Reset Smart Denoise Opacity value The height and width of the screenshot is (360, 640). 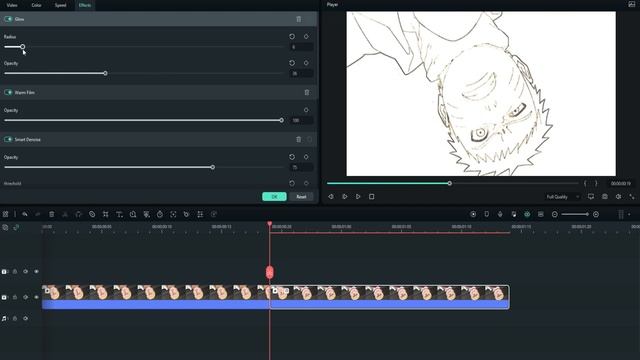point(292,157)
